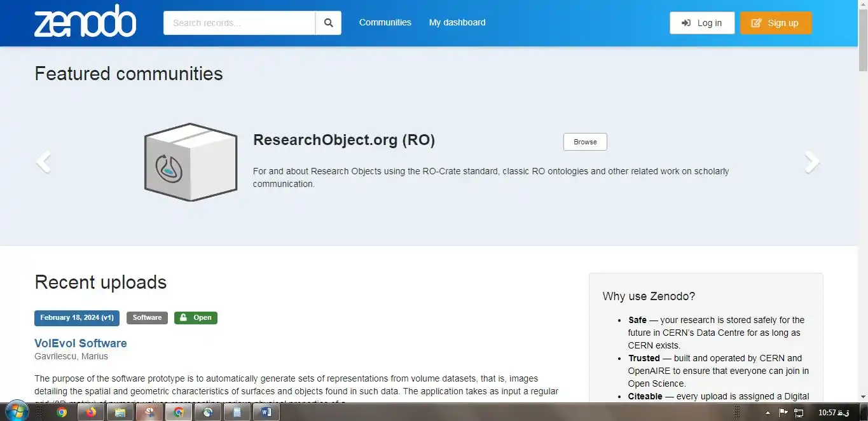Show next featured community with right arrow
This screenshot has width=868, height=421.
(812, 162)
